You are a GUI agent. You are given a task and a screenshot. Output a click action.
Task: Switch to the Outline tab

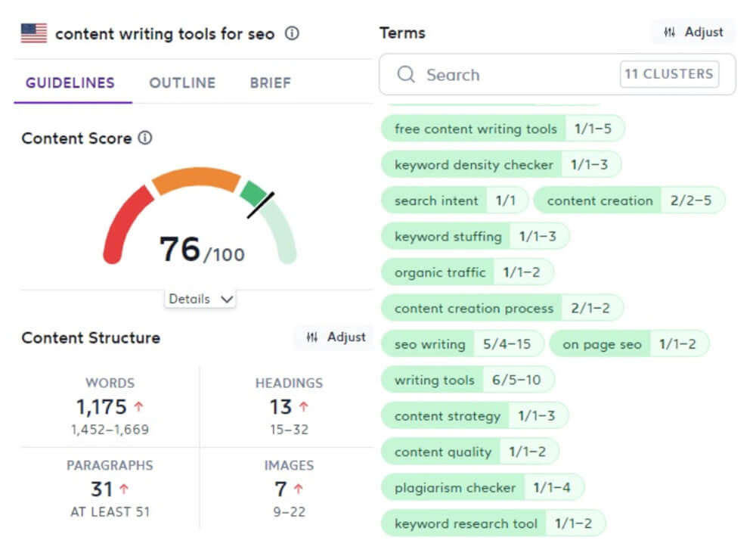pos(182,82)
